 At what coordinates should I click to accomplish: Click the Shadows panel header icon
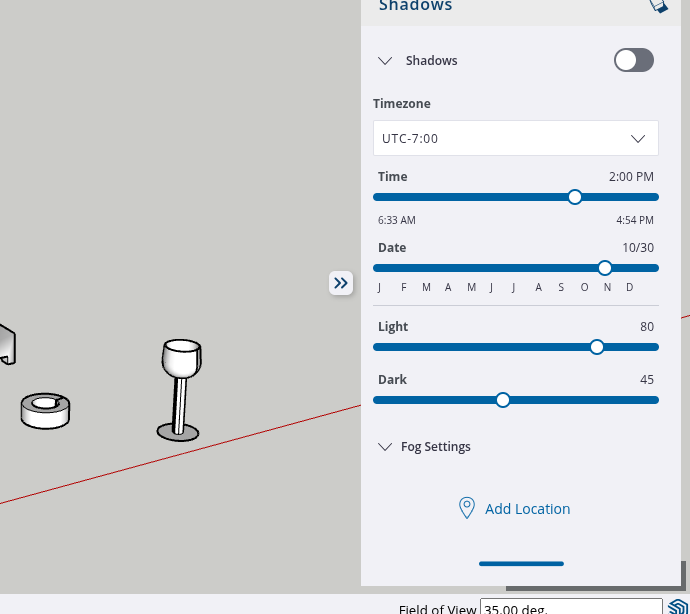click(658, 6)
